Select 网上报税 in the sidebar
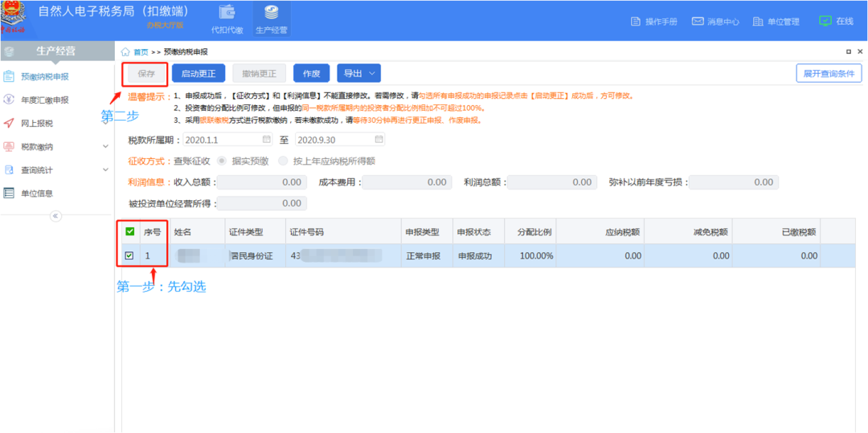 pyautogui.click(x=37, y=123)
